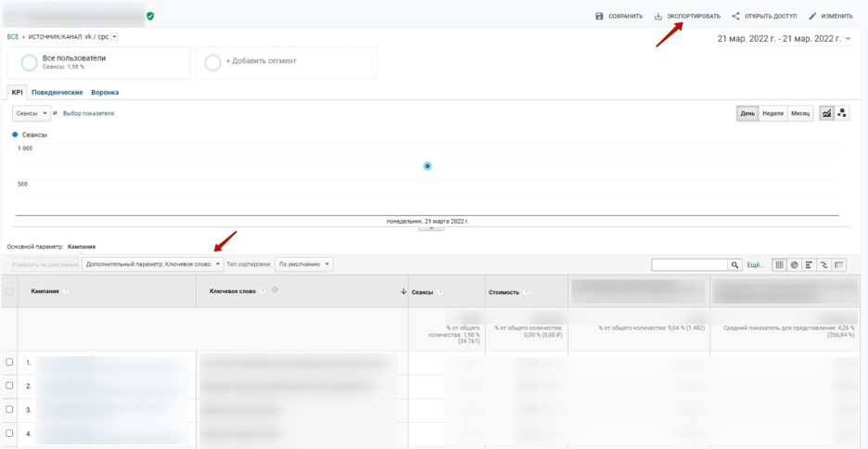This screenshot has height=449, width=868.
Task: Open the Дополнительный параметр: Ключевое слово dropdown
Action: click(x=153, y=264)
